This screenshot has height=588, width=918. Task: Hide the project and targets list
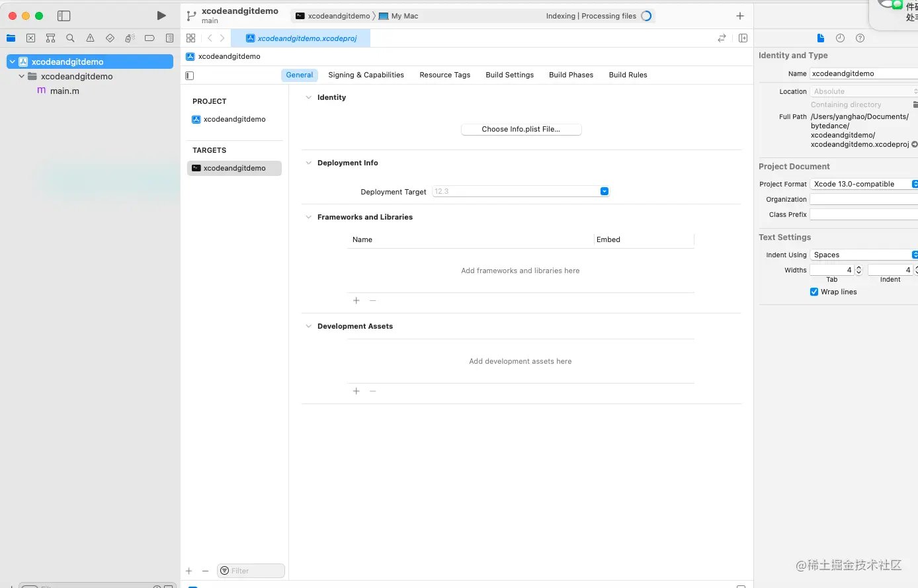(190, 75)
